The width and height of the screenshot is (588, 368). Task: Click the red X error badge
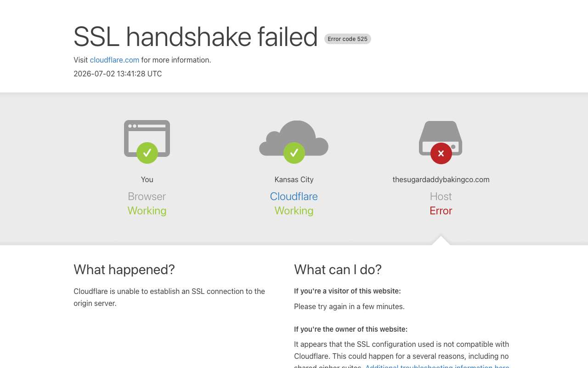441,153
